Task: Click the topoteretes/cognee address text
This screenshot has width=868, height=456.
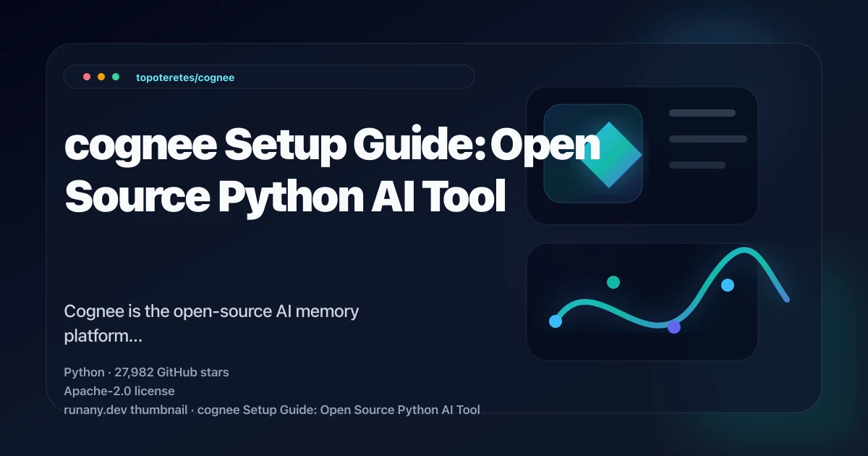Action: click(185, 77)
